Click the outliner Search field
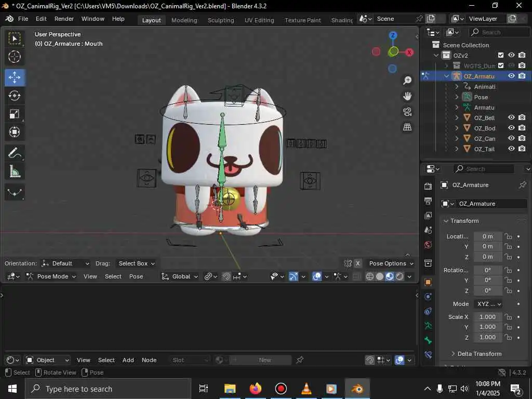Screen dimensions: 532x399 499,32
